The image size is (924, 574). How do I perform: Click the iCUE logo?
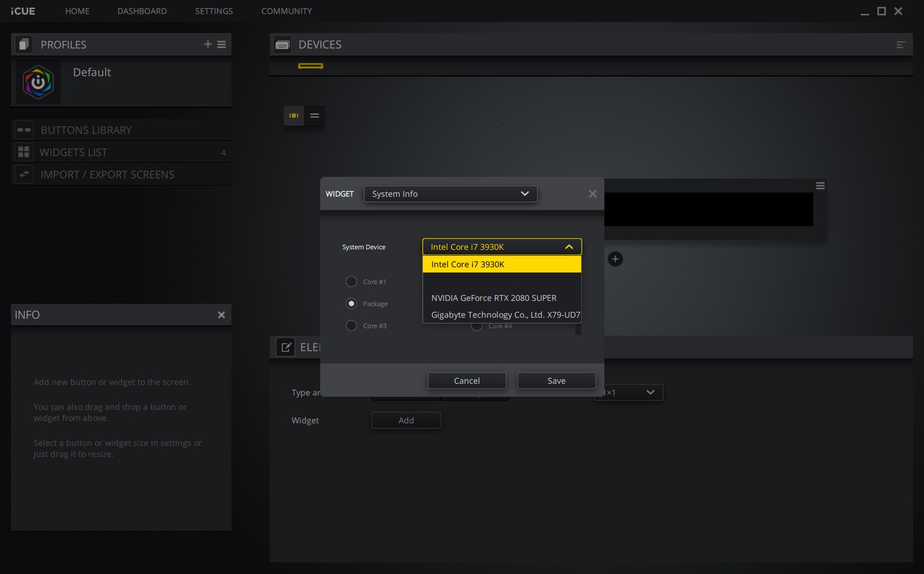[x=23, y=11]
